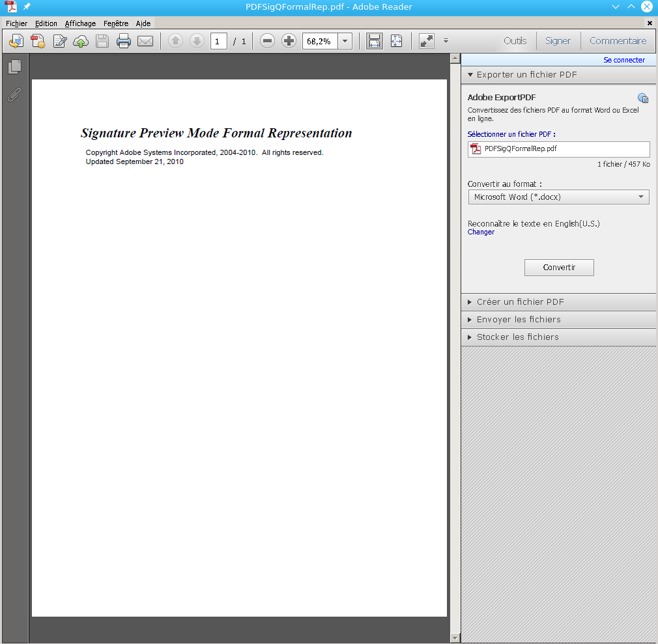
Task: Switch to read mode with expand icon
Action: pyautogui.click(x=426, y=40)
